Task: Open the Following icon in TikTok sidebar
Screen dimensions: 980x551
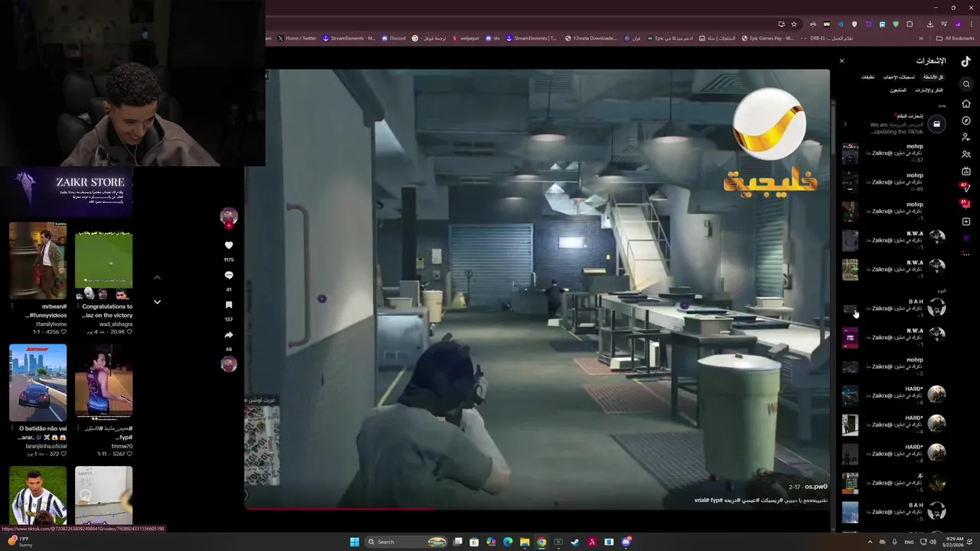Action: [966, 137]
